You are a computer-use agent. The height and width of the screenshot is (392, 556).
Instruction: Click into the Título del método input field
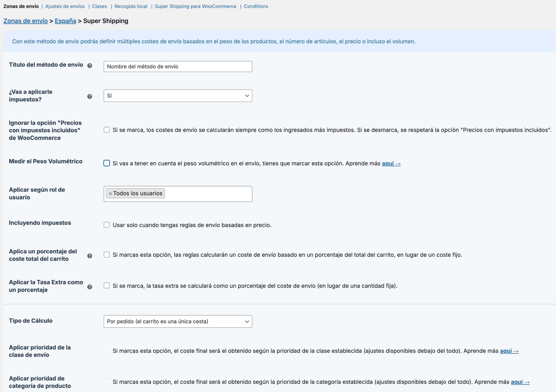[178, 67]
